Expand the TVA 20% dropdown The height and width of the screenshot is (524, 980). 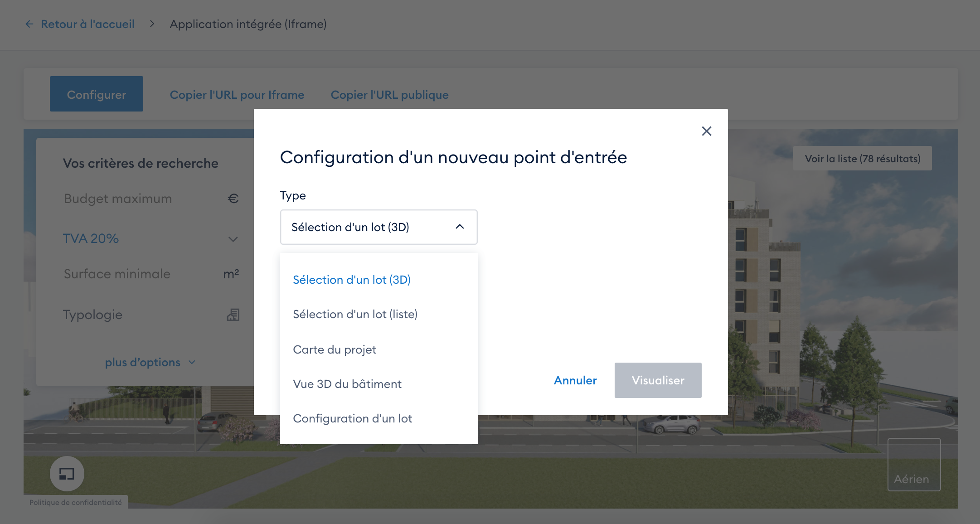(233, 239)
